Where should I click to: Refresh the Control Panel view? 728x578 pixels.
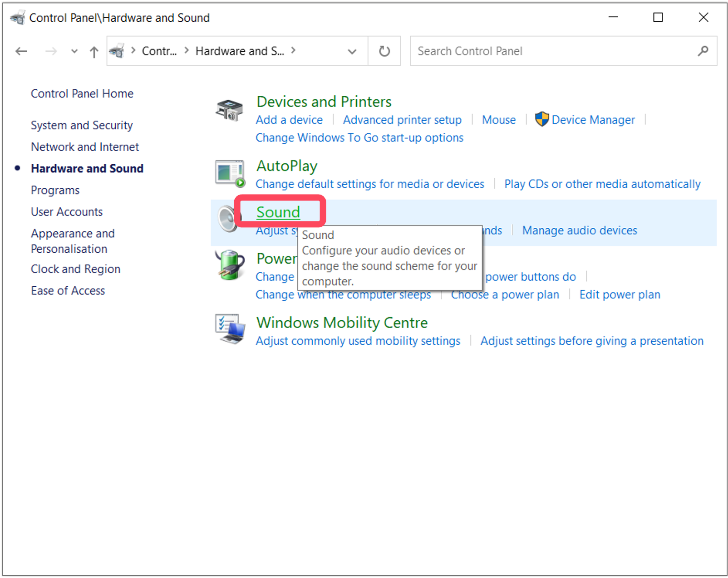coord(384,51)
